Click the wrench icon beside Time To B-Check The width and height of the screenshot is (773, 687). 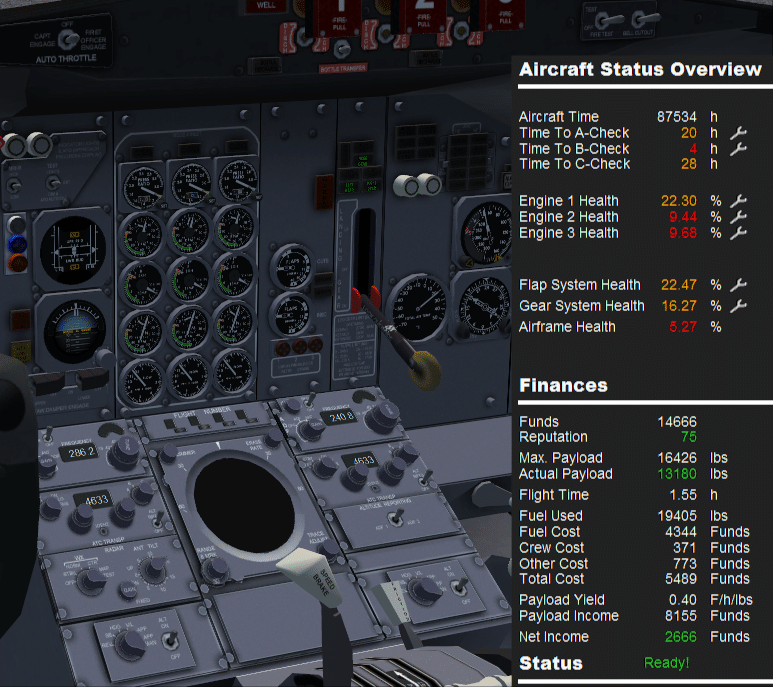[738, 149]
